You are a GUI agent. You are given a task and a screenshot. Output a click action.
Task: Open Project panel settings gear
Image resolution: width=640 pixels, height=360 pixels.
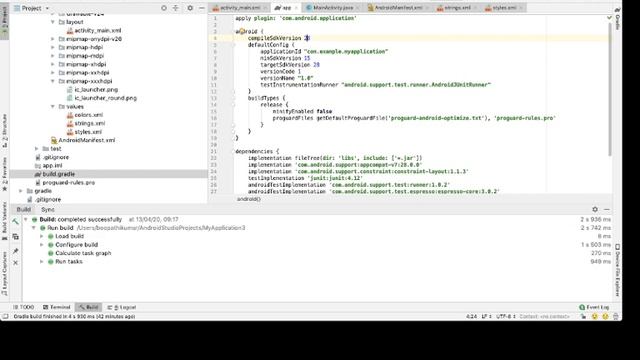[190, 8]
